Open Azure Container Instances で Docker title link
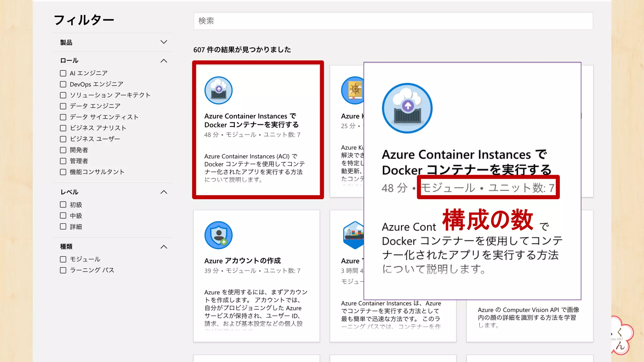Viewport: 644px width, 362px height. click(x=251, y=121)
